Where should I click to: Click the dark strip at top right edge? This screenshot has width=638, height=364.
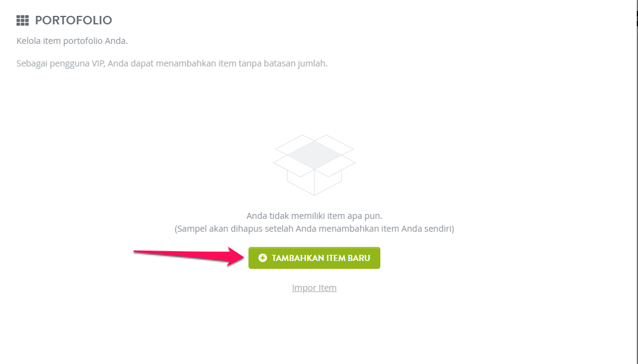coord(637,18)
